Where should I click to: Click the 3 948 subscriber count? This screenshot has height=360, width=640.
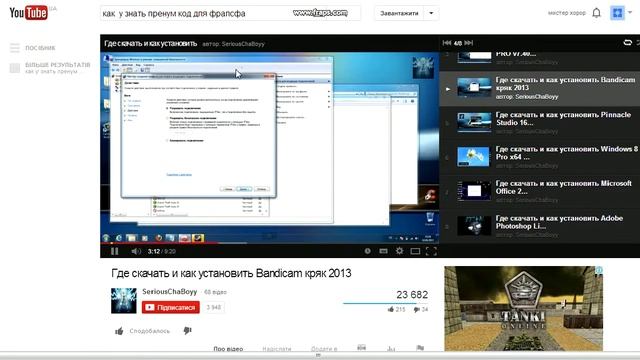point(213,307)
